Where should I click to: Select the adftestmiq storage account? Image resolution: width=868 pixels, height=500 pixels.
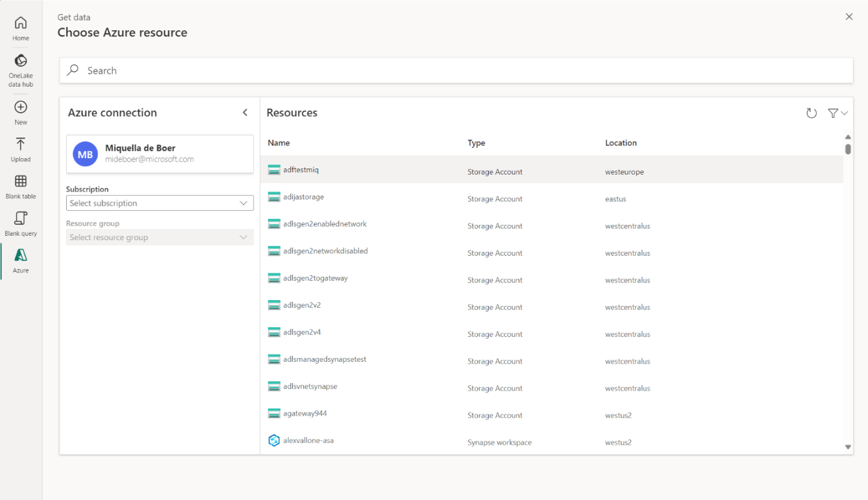301,170
